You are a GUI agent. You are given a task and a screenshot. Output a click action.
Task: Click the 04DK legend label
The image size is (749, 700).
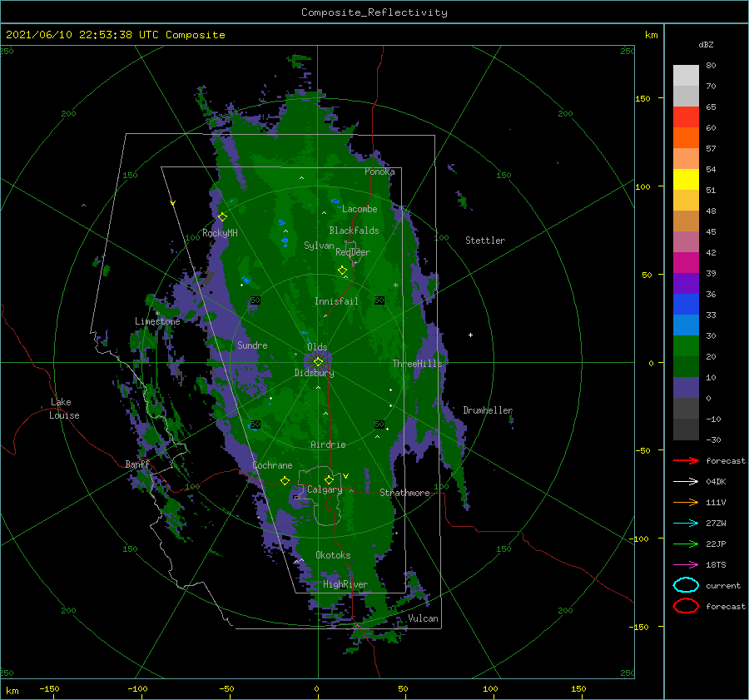[716, 482]
